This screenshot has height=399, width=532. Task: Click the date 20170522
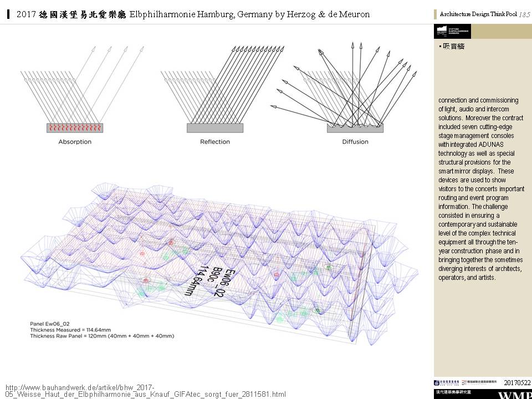click(517, 383)
